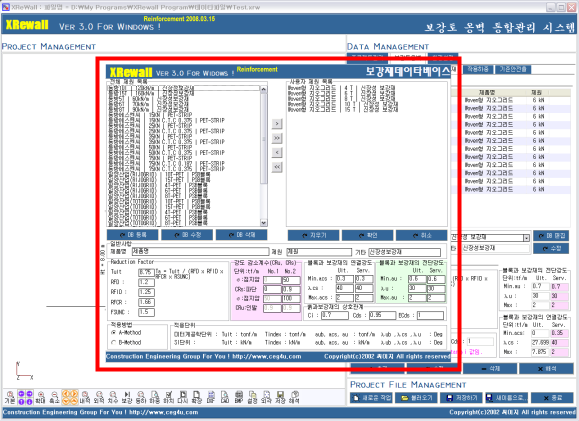Click the 종료 exit button
579x421 pixels.
[x=552, y=398]
